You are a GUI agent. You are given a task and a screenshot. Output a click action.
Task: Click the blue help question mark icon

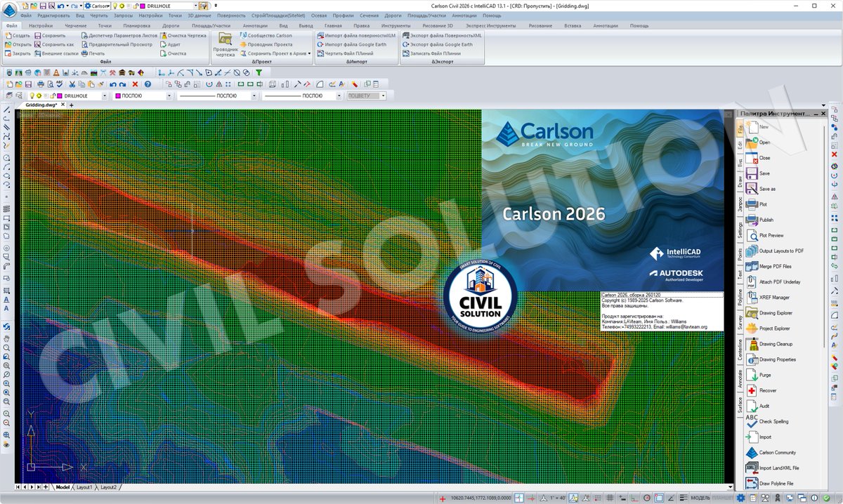pos(148,84)
